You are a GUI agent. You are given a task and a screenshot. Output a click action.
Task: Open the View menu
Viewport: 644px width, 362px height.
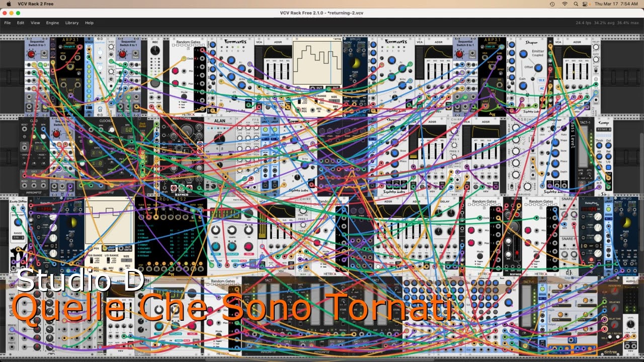pos(35,23)
